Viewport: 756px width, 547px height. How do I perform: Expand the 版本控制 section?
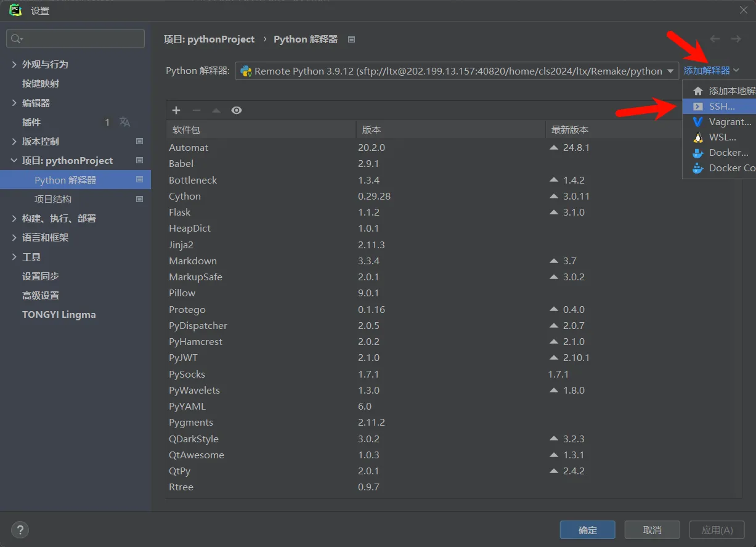coord(14,141)
